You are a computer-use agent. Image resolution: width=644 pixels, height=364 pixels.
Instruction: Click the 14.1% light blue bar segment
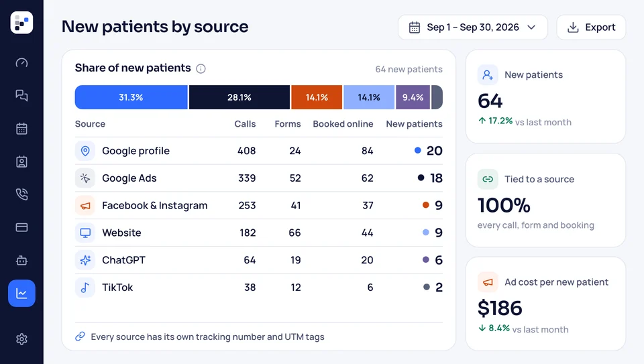tap(369, 97)
